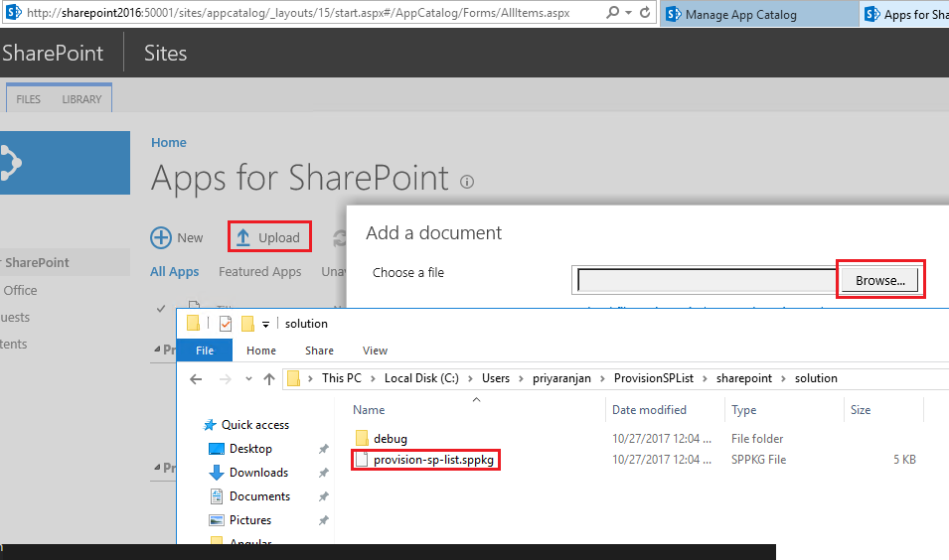Click ProvisionSPList in the breadcrumb path

click(x=654, y=378)
